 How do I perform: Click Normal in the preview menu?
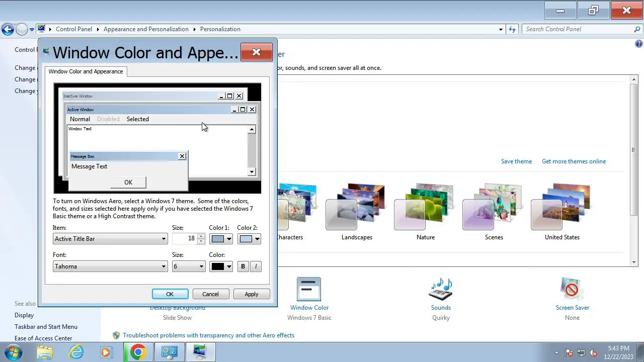tap(80, 119)
